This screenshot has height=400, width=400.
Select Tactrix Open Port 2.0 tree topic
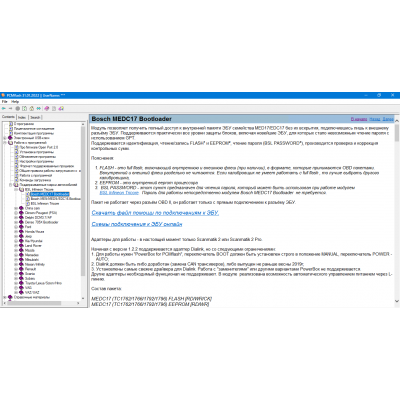[x=39, y=147]
